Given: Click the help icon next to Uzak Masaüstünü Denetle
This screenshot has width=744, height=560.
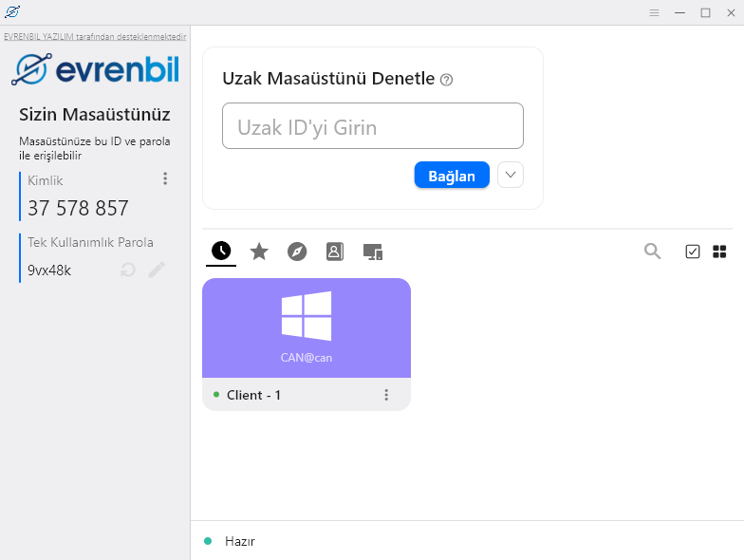Looking at the screenshot, I should pyautogui.click(x=447, y=80).
